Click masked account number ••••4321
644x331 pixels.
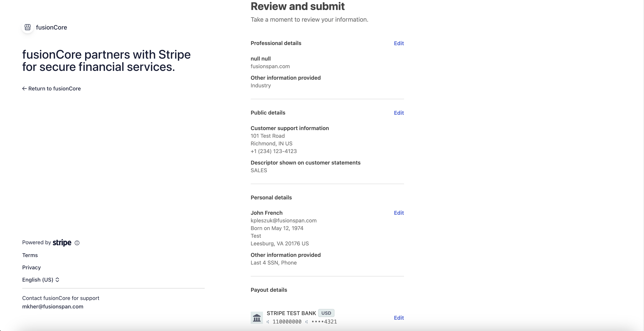click(324, 322)
